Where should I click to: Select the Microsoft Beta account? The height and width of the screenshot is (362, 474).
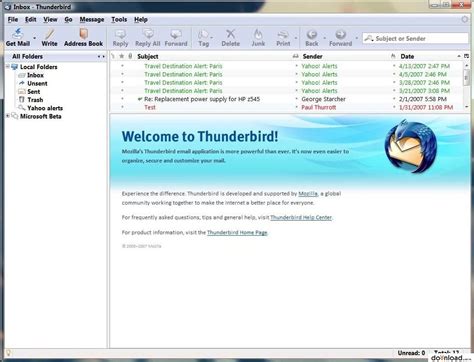coord(40,116)
